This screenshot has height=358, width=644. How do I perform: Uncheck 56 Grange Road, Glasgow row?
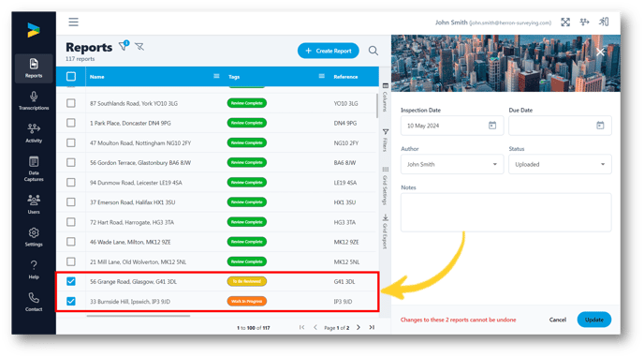tap(71, 281)
